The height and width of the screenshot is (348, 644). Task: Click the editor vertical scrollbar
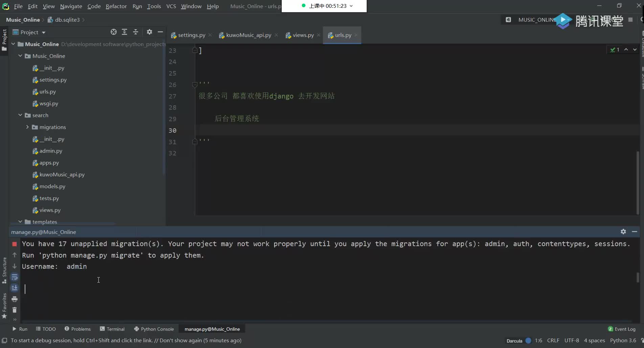tap(638, 183)
